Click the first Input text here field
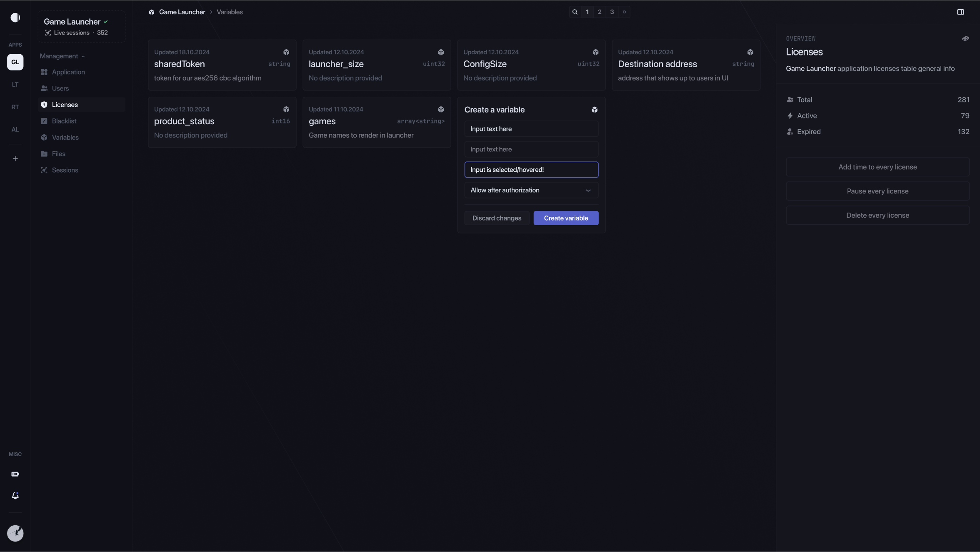Image resolution: width=980 pixels, height=552 pixels. [x=531, y=129]
